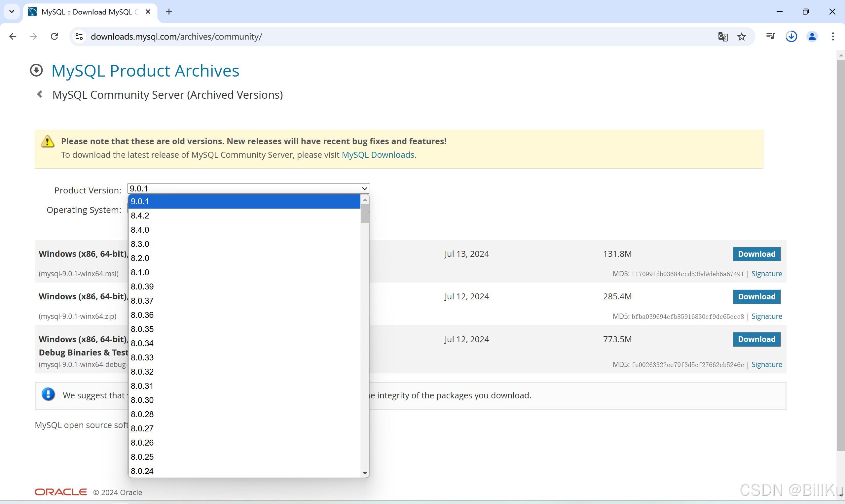Click the MySQL Product Archives download icon
Viewport: 845px width, 504px height.
pos(36,70)
